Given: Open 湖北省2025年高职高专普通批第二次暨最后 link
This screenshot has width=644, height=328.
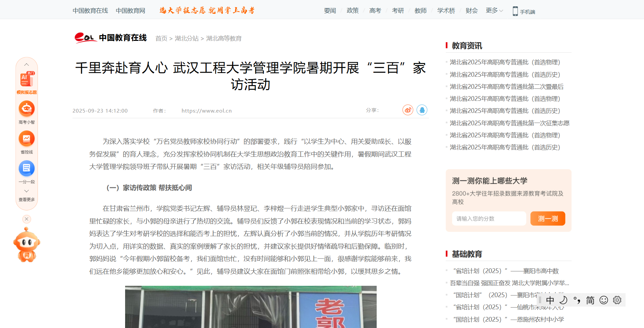Looking at the screenshot, I should 506,87.
